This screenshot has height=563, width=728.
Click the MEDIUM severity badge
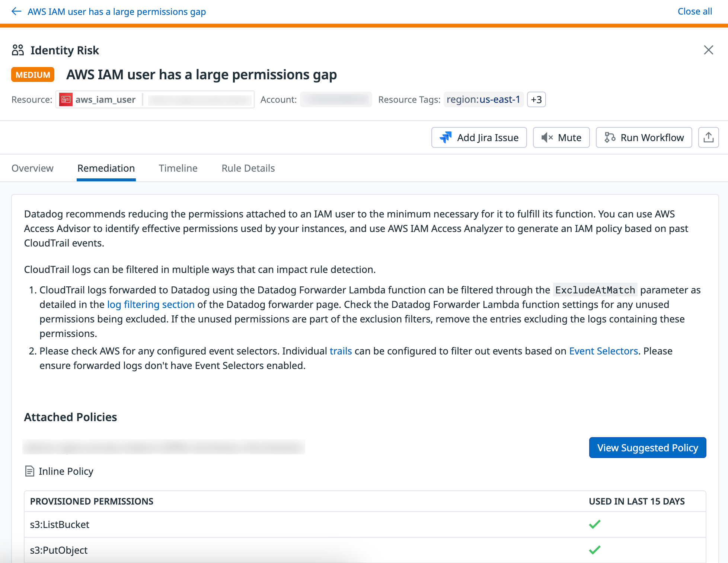coord(33,74)
